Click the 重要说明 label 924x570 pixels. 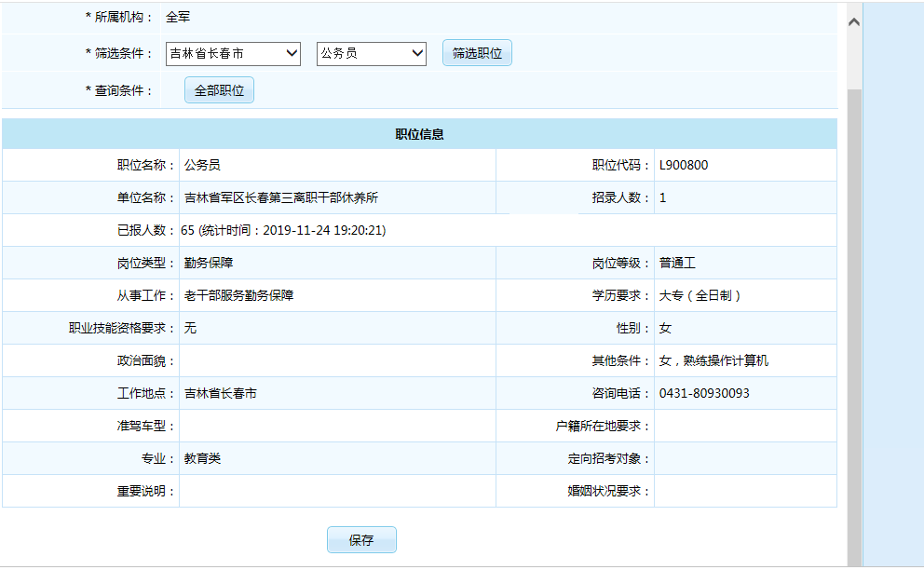(x=145, y=491)
